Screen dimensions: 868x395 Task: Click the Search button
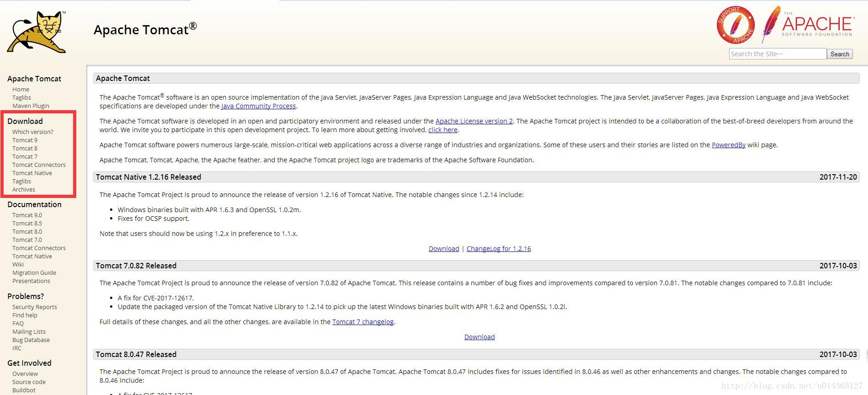point(840,54)
